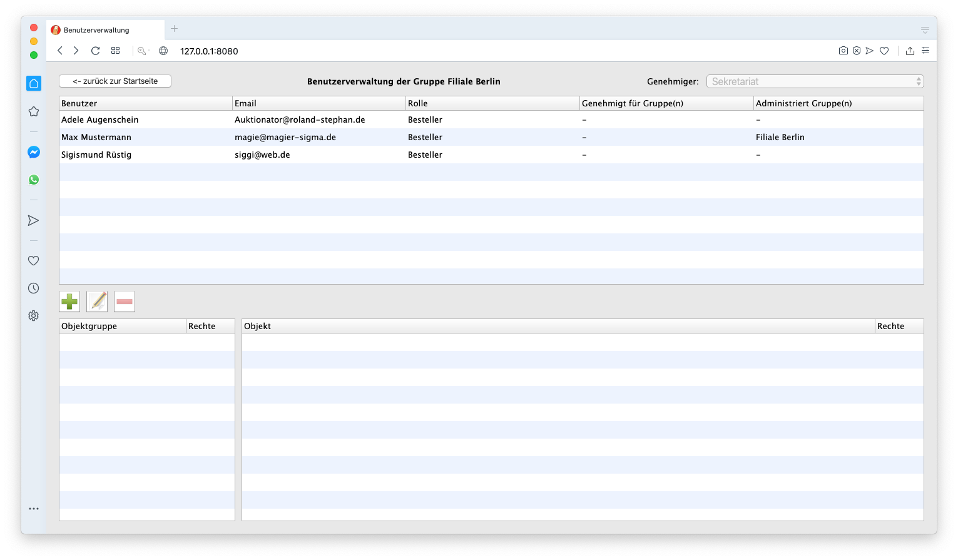Reload the page with refresh icon
Screen dimensions: 958x560
click(95, 51)
